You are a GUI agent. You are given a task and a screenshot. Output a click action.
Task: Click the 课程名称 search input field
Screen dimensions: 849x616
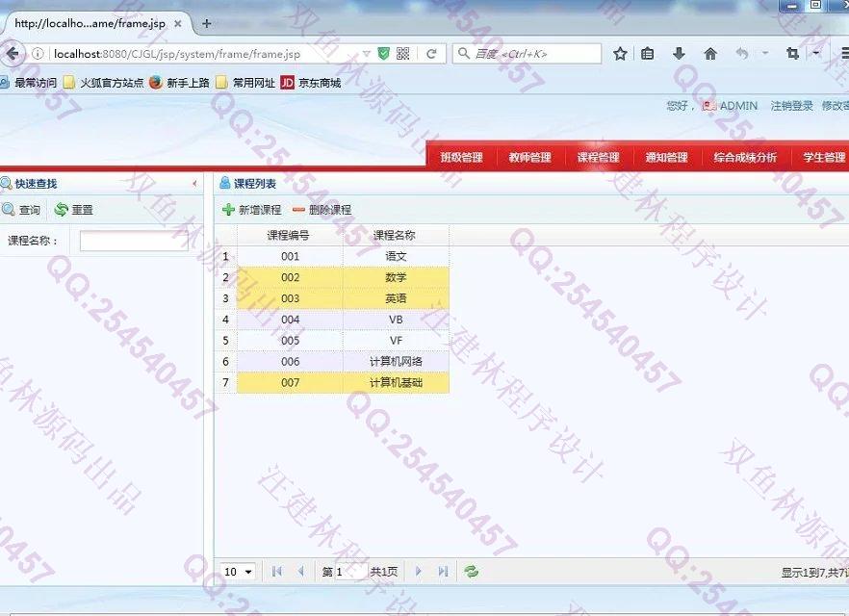click(134, 241)
